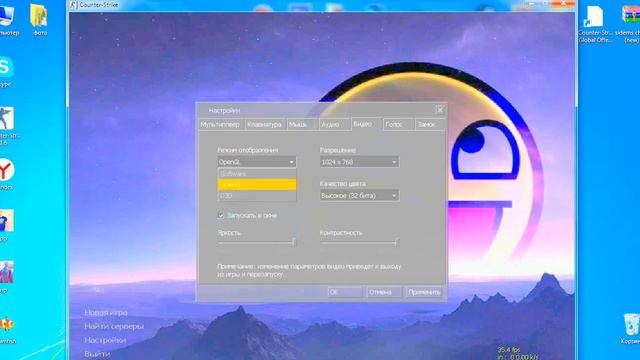Select the Видео tab

pos(366,124)
